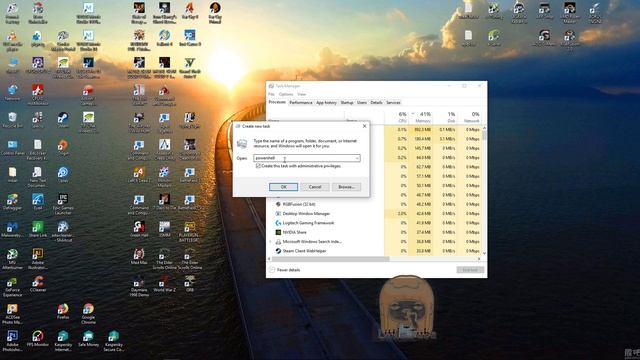Screen dimensions: 640x360
Task: Select the Epic Games Launcher icon
Action: point(63,204)
